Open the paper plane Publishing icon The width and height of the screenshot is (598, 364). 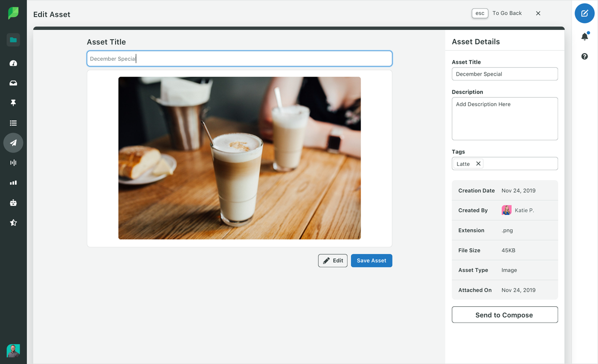point(13,143)
